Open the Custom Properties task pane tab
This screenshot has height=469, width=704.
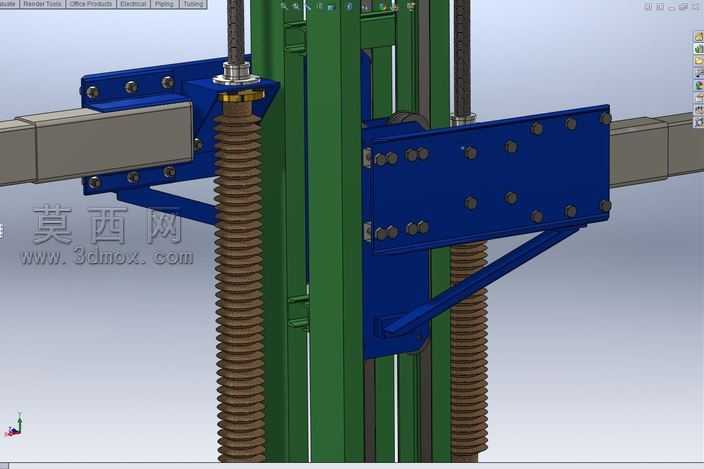point(699,97)
